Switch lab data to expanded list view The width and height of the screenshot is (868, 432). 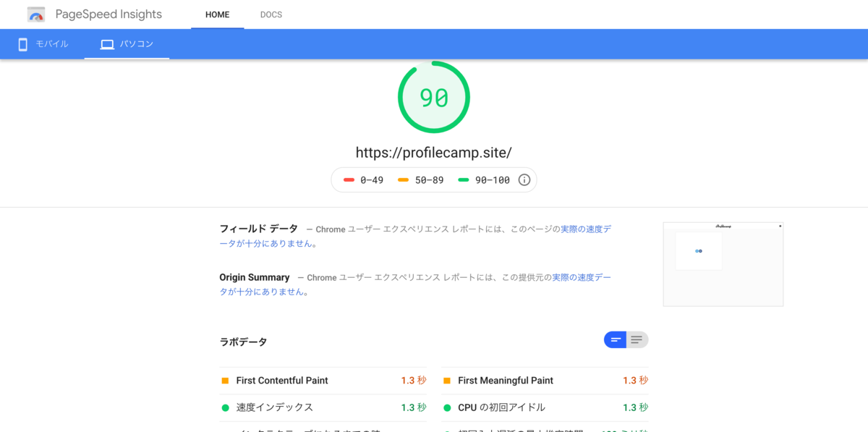click(637, 339)
